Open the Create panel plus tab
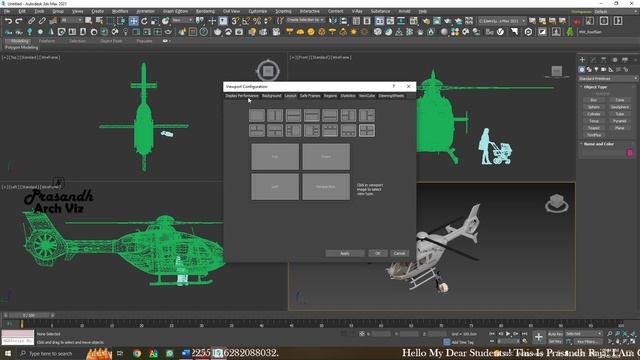Screen dimensions: 640x360 coord(582,60)
